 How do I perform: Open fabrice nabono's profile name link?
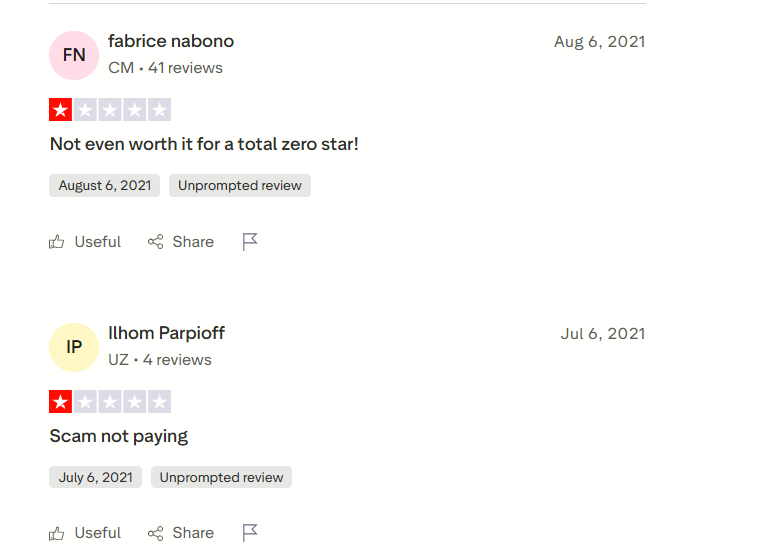click(171, 41)
